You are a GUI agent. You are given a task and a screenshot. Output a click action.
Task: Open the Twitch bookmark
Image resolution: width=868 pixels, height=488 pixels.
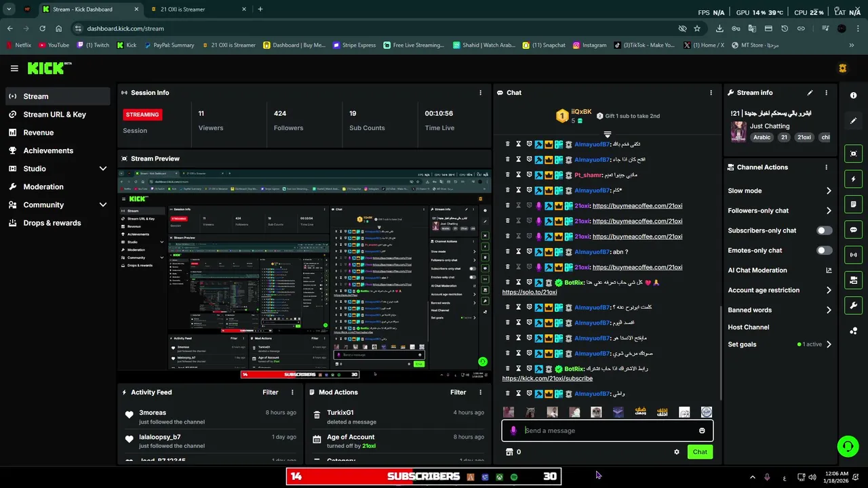tap(93, 45)
